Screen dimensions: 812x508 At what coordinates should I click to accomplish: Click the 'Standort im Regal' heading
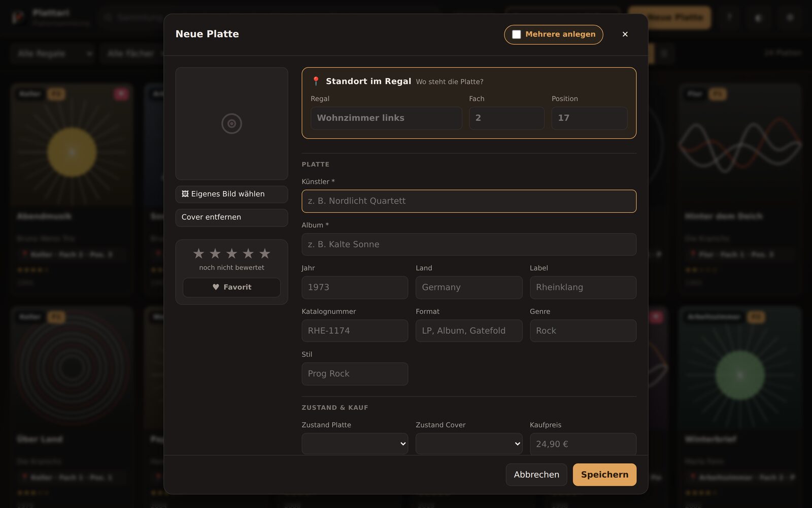click(368, 81)
